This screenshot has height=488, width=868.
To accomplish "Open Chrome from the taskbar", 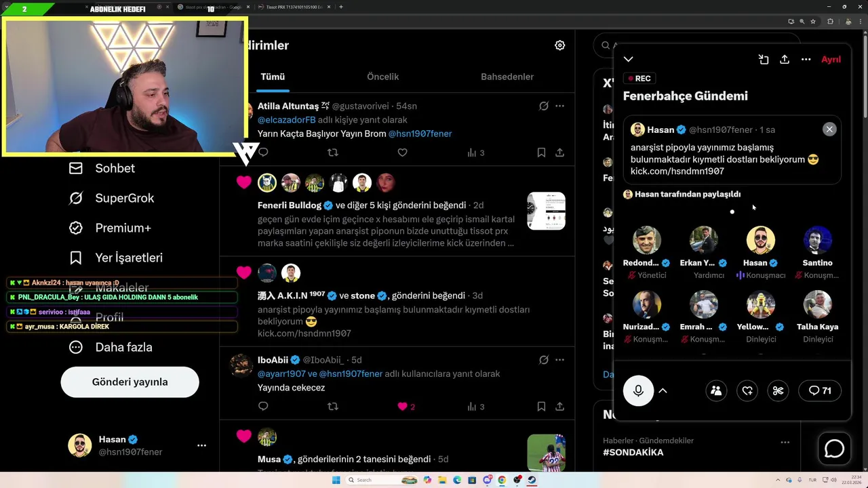I will click(x=502, y=480).
